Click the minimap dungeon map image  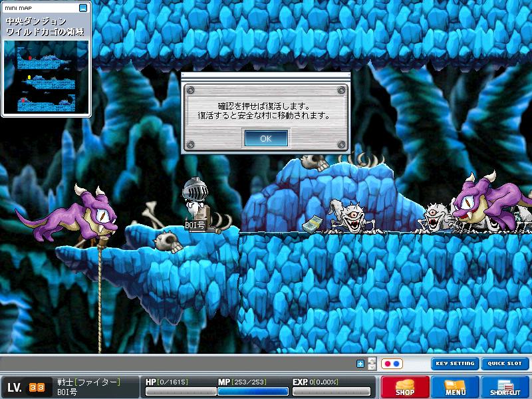46,77
